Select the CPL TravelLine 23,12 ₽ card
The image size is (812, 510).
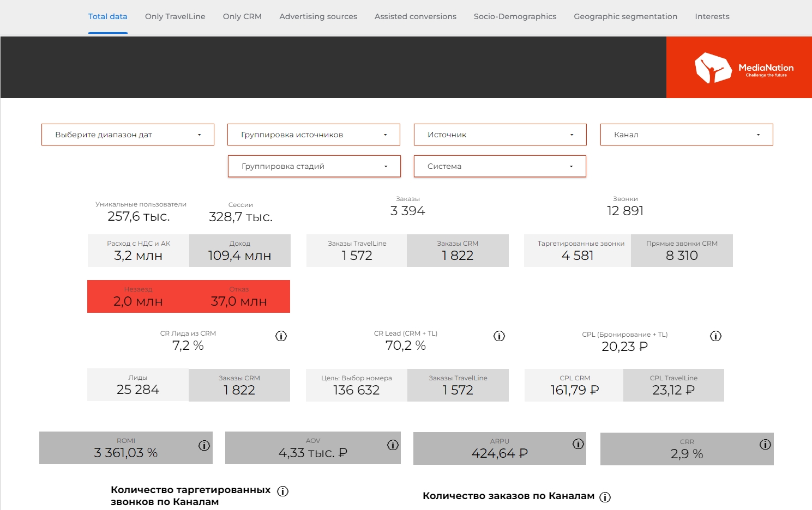(x=673, y=385)
